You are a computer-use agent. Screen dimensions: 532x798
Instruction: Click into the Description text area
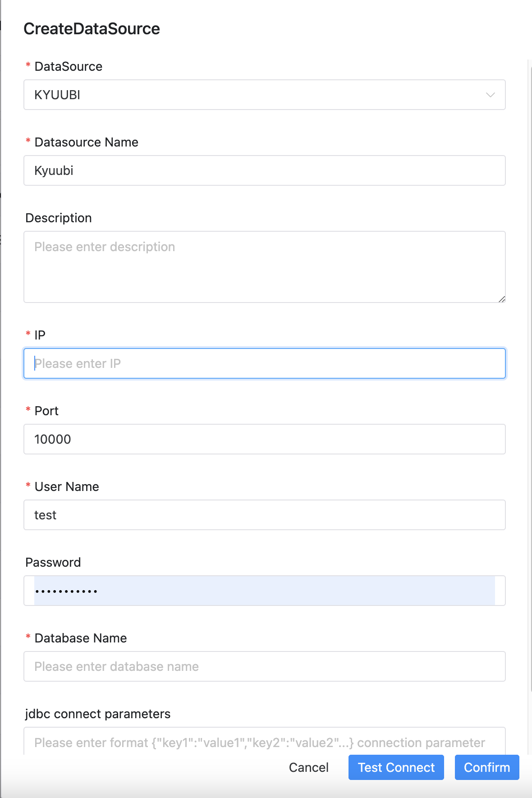[x=264, y=267]
